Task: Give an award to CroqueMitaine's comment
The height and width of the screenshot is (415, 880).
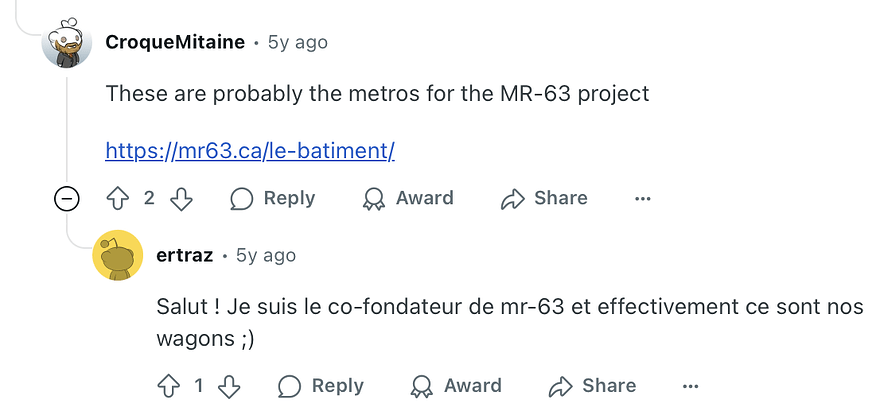Action: pos(408,198)
